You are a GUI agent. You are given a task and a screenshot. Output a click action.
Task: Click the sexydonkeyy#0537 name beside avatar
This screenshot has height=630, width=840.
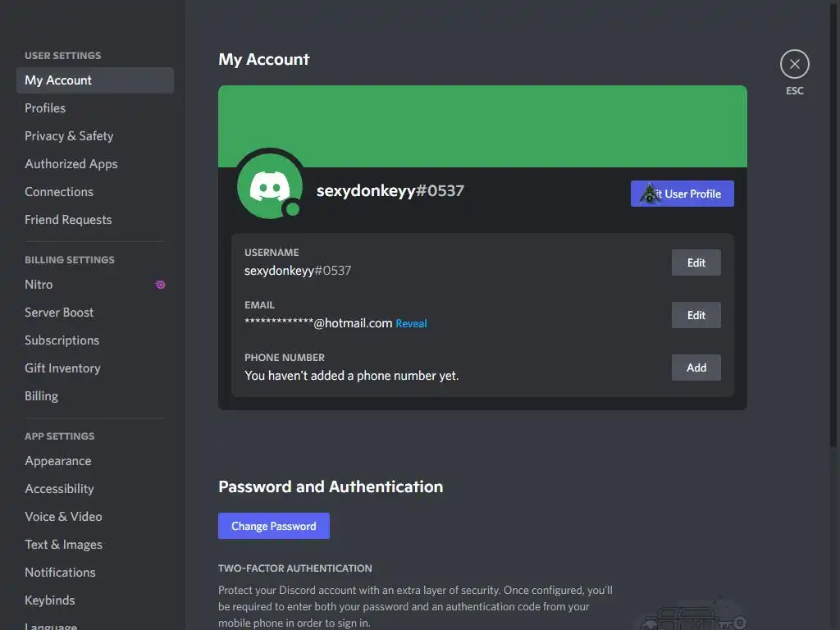(390, 190)
